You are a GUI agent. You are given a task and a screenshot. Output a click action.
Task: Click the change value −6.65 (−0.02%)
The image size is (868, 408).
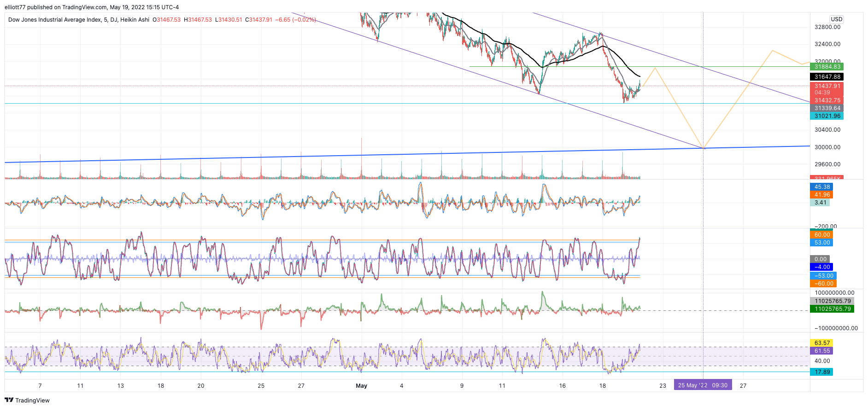click(x=296, y=20)
